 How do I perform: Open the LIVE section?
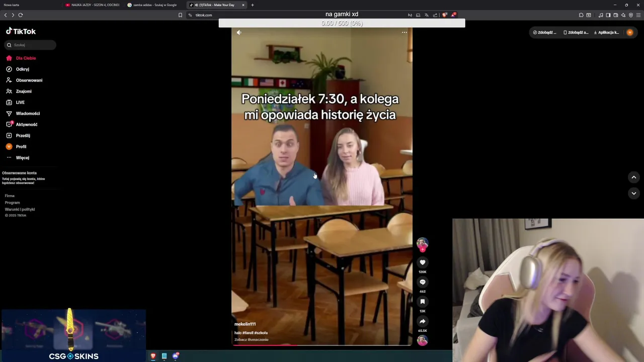20,102
